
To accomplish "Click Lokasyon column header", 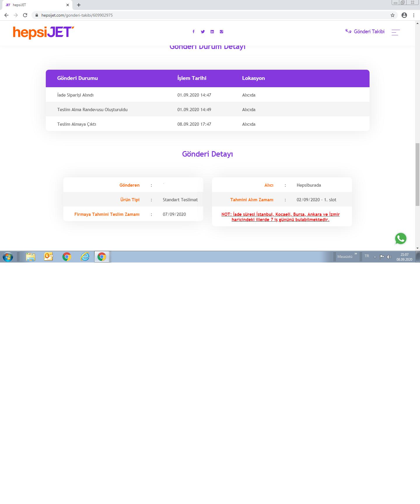I will [253, 78].
